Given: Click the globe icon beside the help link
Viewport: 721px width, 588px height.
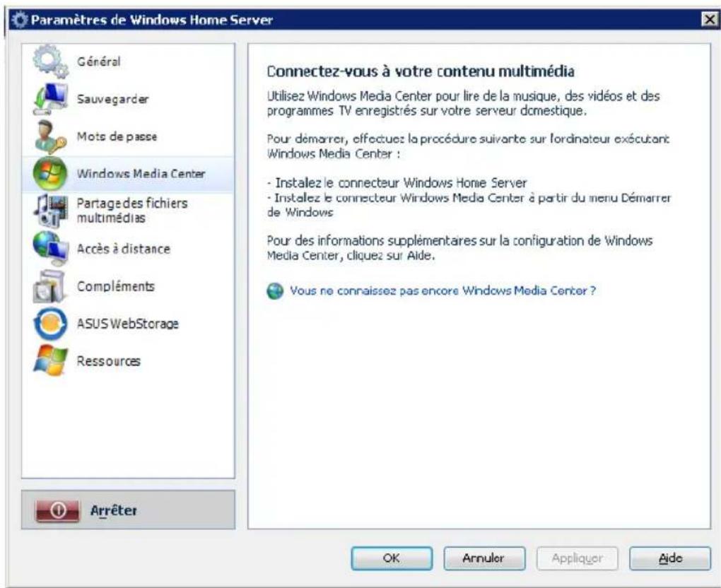Looking at the screenshot, I should [x=275, y=291].
